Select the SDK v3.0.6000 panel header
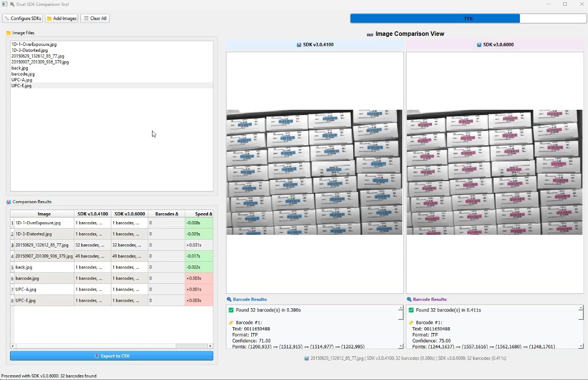588x380 pixels. [495, 45]
